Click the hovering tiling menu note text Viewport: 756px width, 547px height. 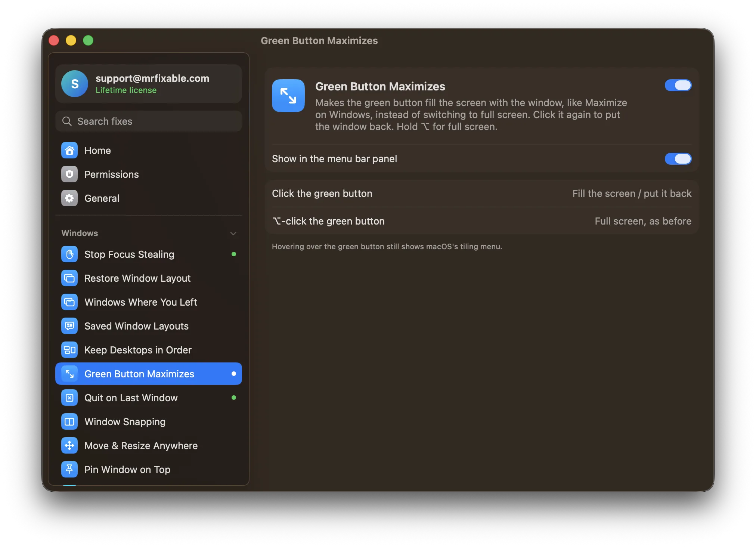[387, 247]
